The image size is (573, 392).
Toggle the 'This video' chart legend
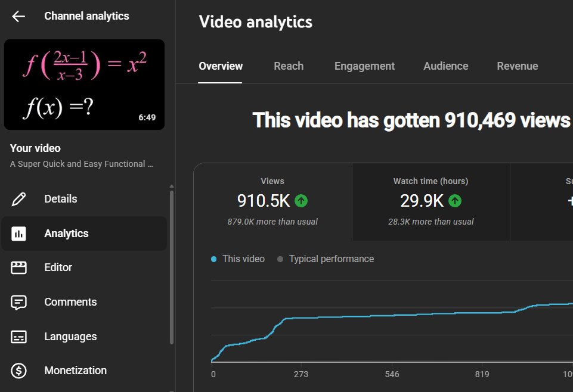point(237,259)
